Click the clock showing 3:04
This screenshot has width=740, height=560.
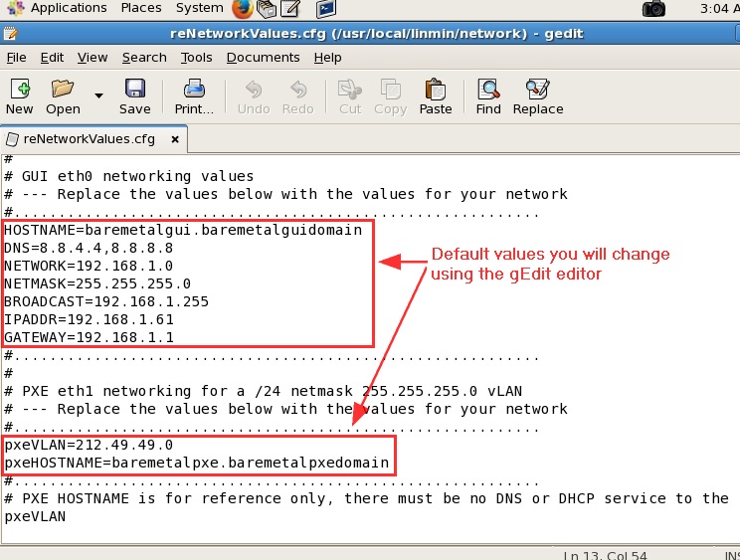[719, 9]
